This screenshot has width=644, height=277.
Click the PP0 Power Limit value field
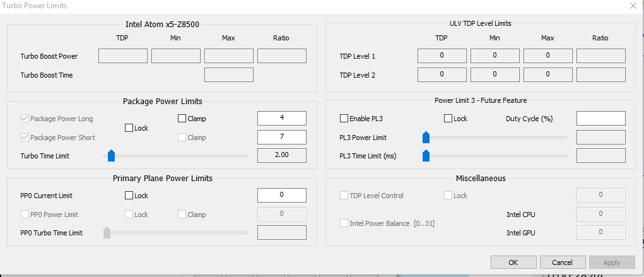282,214
